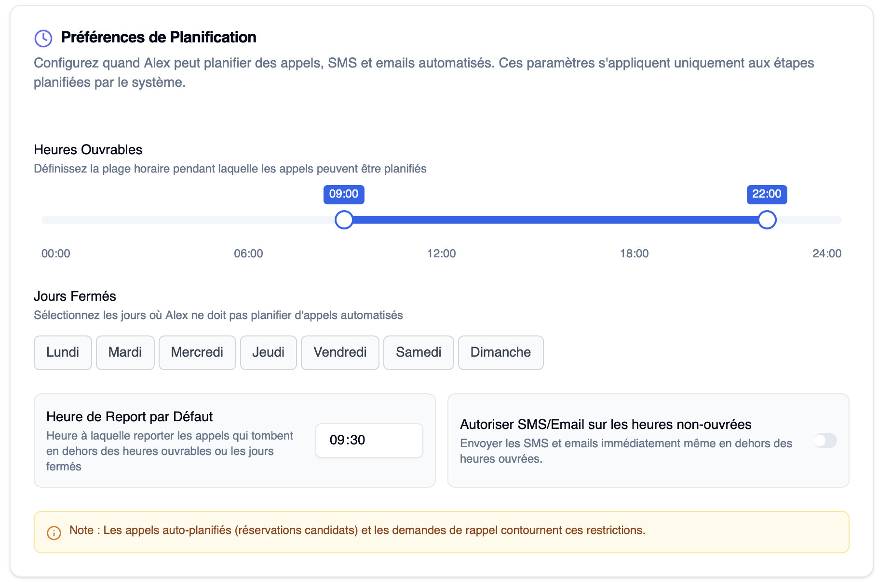This screenshot has height=588, width=891.
Task: Mark Samedi as a closed day
Action: [x=418, y=352]
